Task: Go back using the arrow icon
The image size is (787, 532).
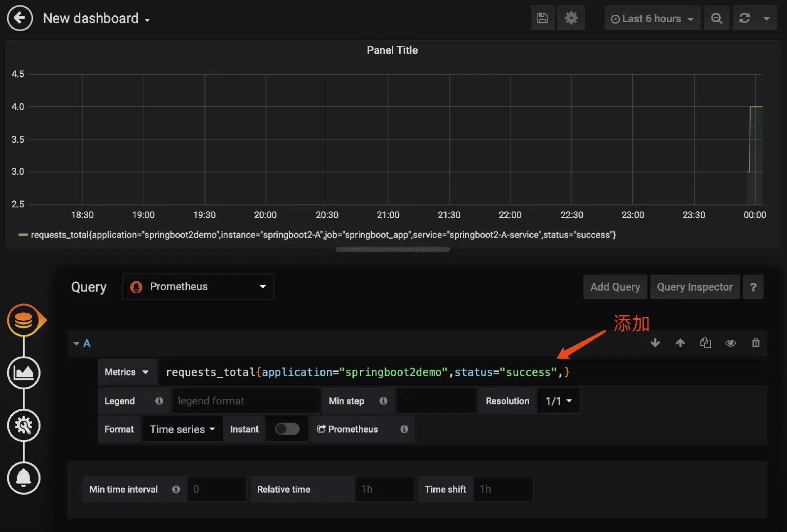Action: click(20, 18)
